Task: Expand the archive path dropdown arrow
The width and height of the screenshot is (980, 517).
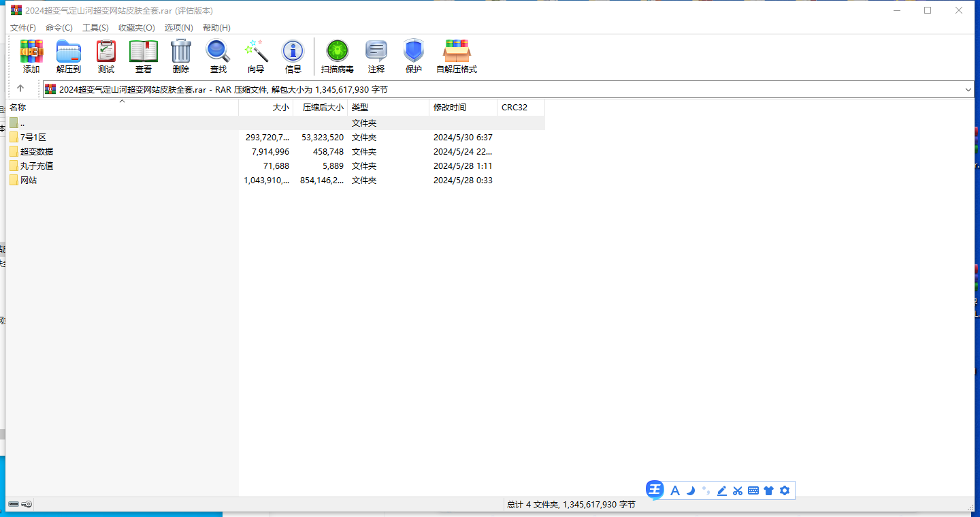Action: [968, 89]
